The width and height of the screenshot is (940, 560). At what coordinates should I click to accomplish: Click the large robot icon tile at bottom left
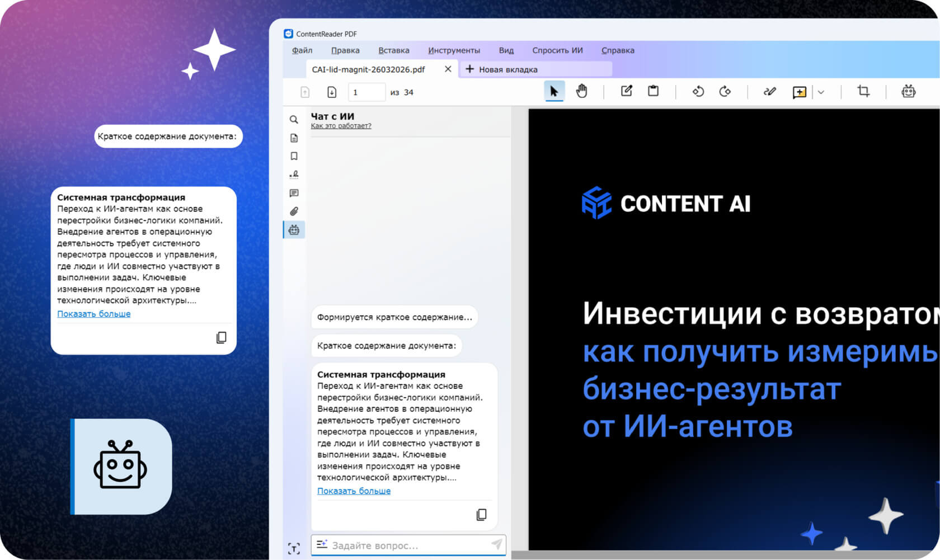[121, 466]
